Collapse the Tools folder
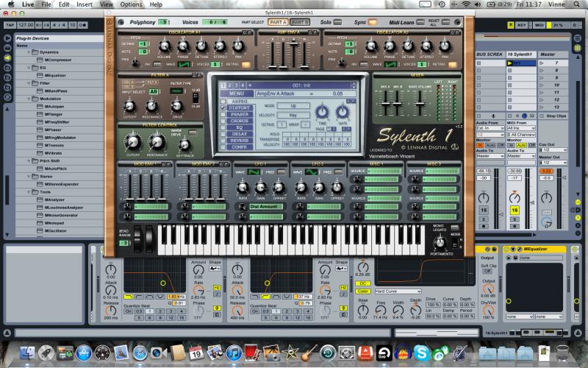 (x=29, y=192)
